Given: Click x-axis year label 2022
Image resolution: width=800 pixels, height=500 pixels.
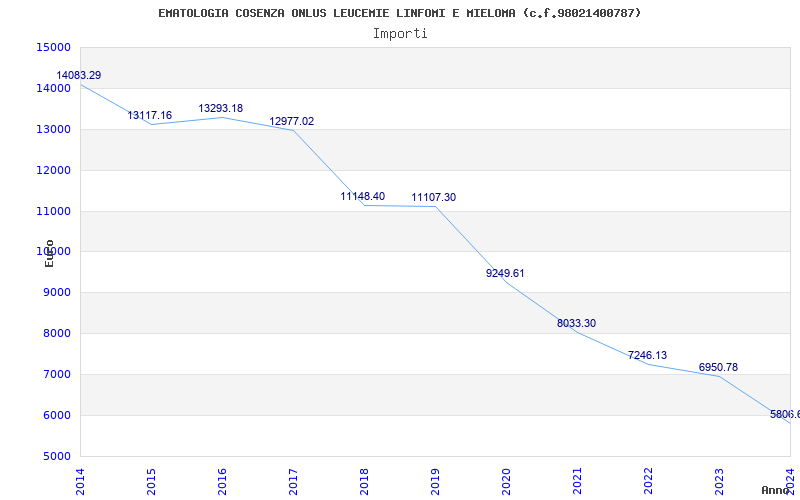Looking at the screenshot, I should click(648, 481).
